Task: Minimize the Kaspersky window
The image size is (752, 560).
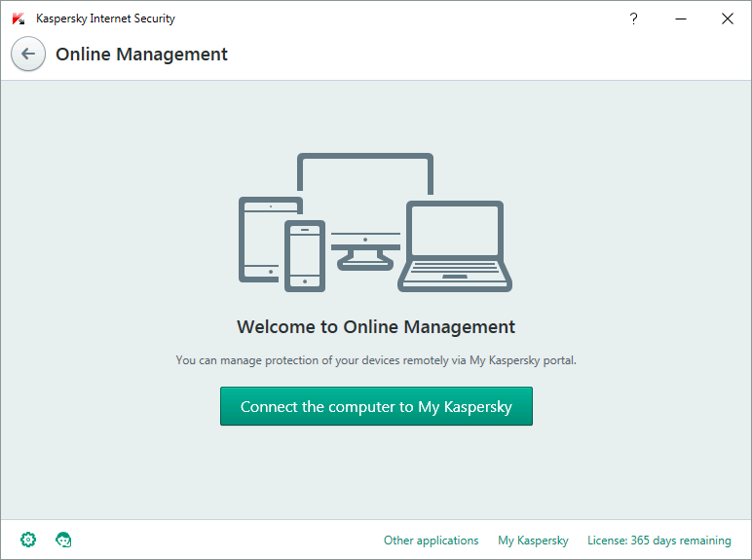Action: tap(680, 19)
